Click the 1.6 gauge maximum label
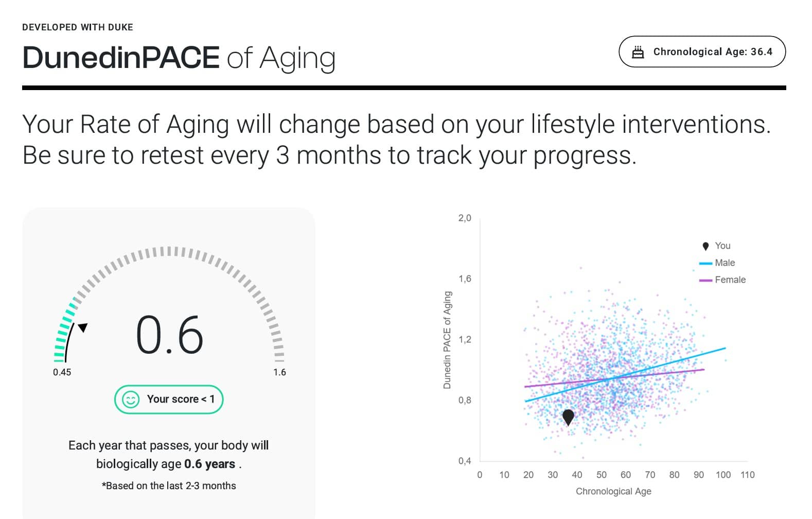This screenshot has height=519, width=812. (x=279, y=372)
